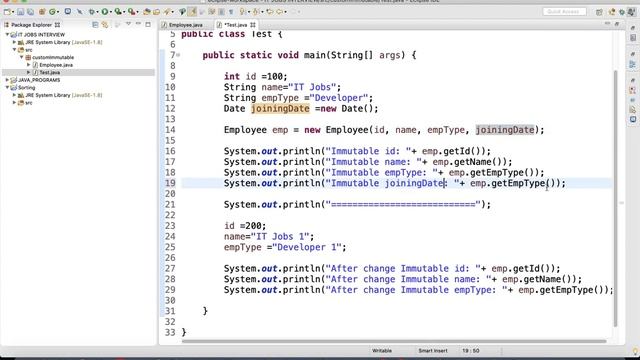Expand the Employee.java tree node
This screenshot has height=360, width=640.
[x=29, y=65]
